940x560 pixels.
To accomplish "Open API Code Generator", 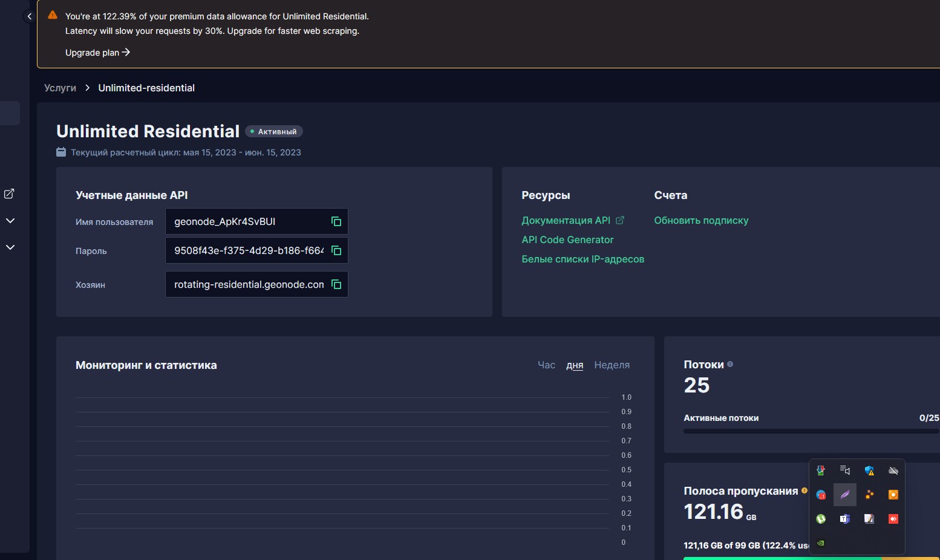I will pos(567,239).
